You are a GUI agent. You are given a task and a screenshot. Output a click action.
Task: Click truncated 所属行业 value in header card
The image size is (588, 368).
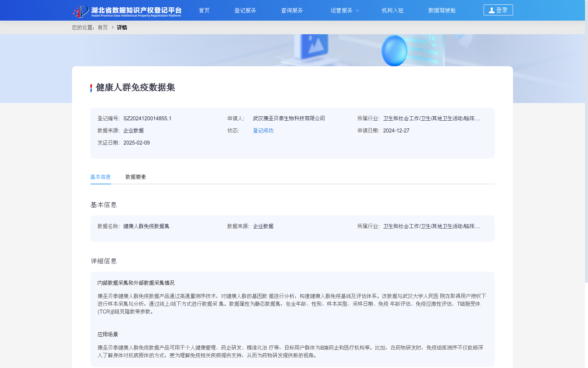click(431, 118)
